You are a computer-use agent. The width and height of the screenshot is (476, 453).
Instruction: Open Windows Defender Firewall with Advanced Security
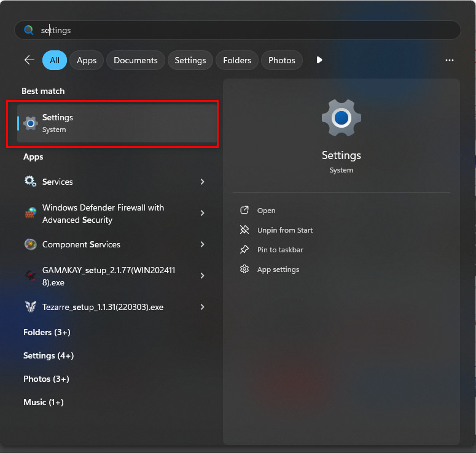coord(114,213)
